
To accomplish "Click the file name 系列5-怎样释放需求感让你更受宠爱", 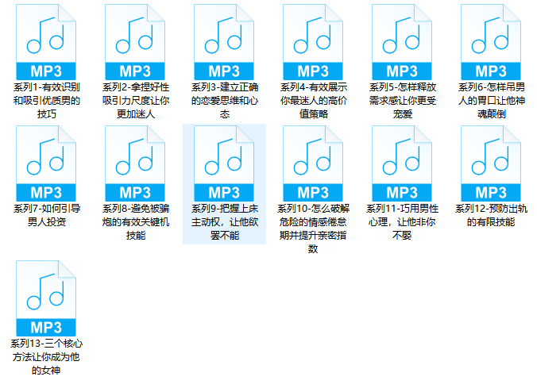I will click(x=403, y=101).
